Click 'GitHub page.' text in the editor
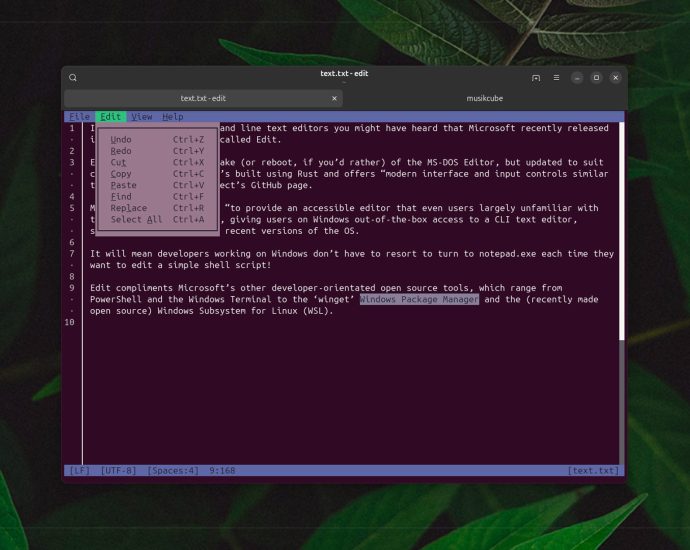The image size is (690, 550). pos(282,185)
